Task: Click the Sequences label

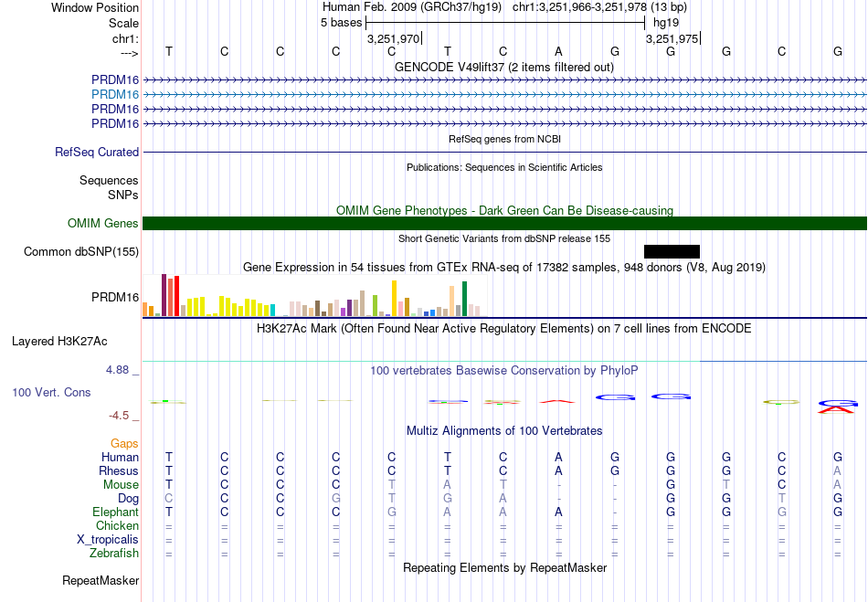Action: pyautogui.click(x=109, y=180)
